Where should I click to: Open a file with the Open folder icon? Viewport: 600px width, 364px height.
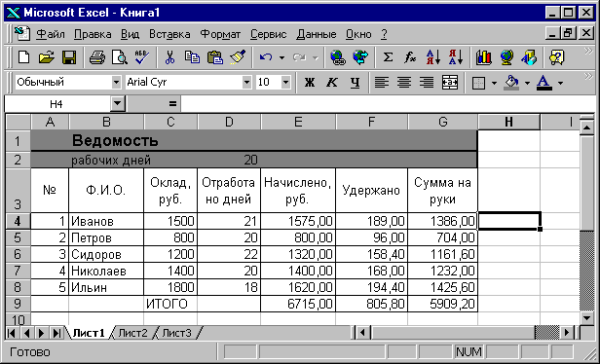click(x=47, y=57)
